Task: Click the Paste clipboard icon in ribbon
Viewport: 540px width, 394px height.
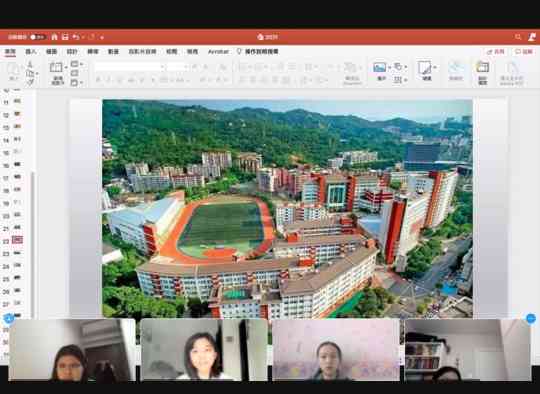Action: (14, 69)
